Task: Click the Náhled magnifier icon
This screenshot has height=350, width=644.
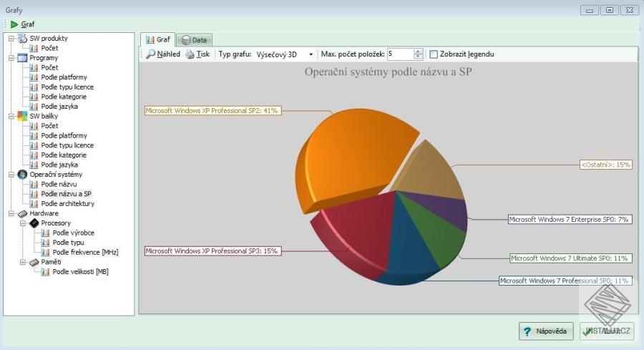Action: tap(151, 54)
